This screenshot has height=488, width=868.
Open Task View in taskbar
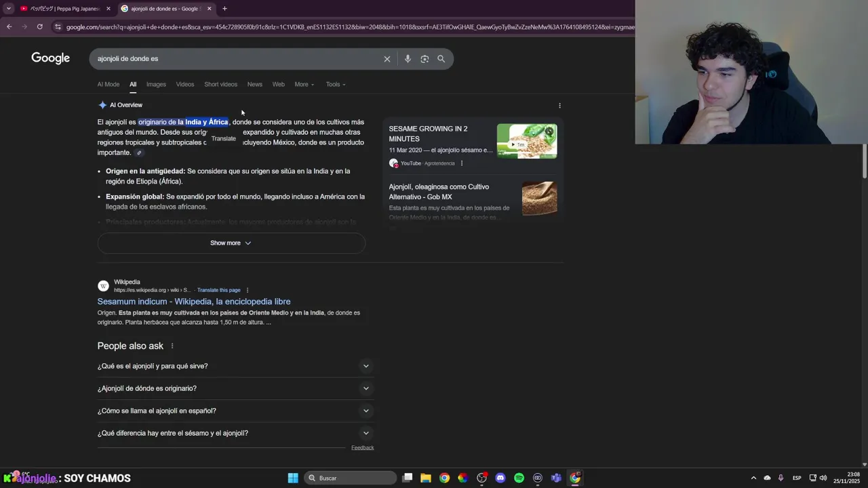(x=408, y=478)
